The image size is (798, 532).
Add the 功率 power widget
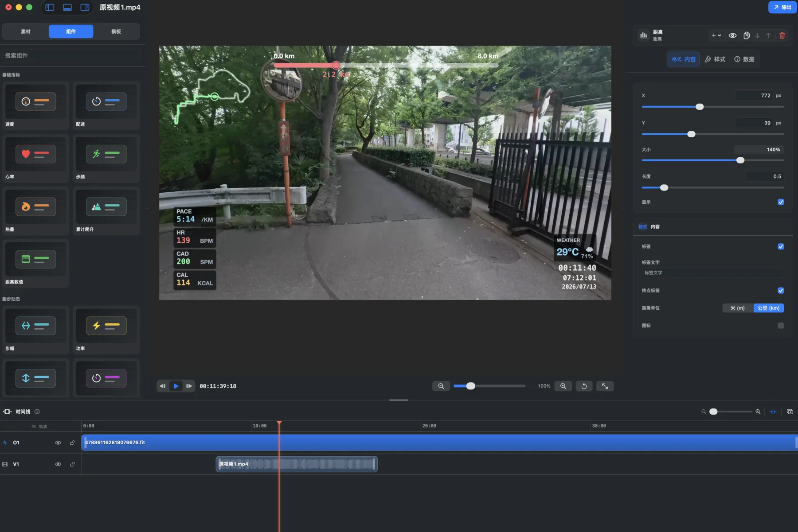pyautogui.click(x=106, y=330)
